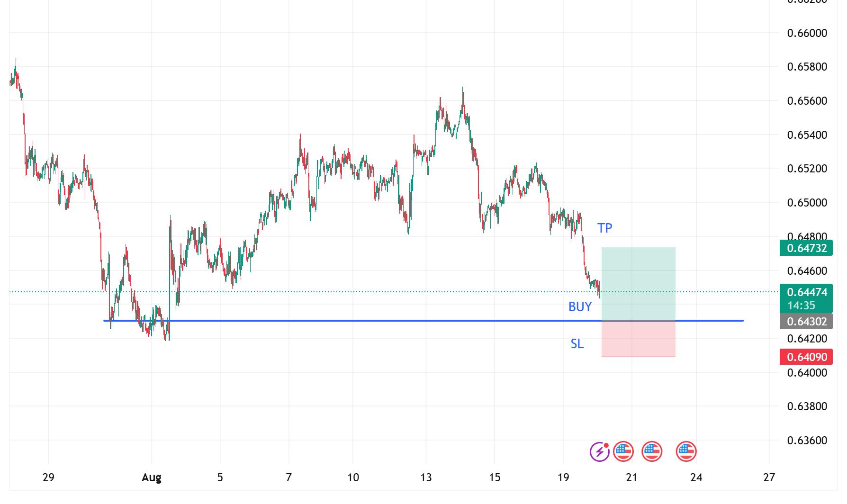Click the BUY text label

(x=580, y=307)
